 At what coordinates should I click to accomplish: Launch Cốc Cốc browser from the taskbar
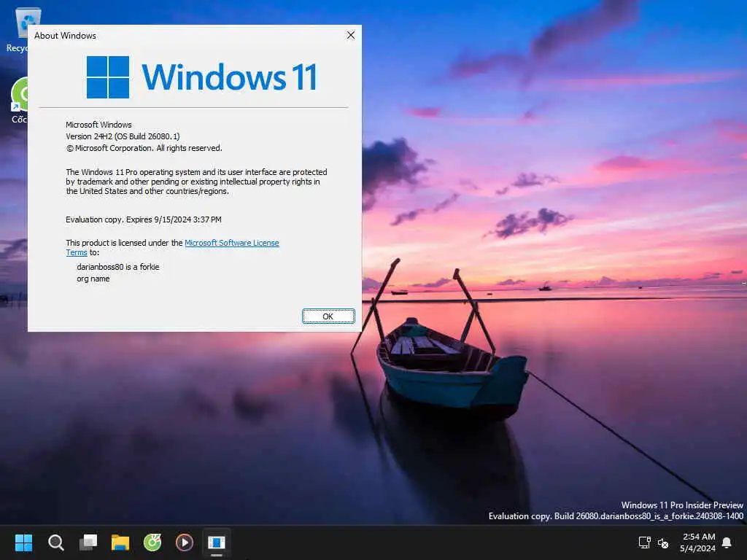click(x=152, y=542)
